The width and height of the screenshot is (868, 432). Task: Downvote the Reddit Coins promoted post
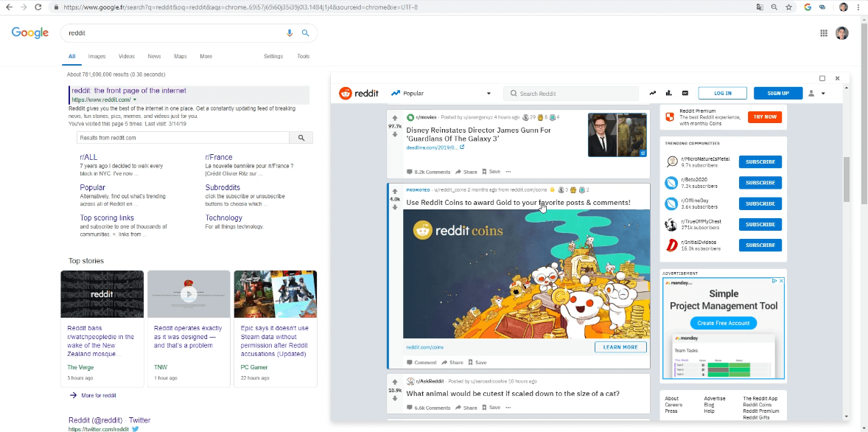pyautogui.click(x=395, y=207)
